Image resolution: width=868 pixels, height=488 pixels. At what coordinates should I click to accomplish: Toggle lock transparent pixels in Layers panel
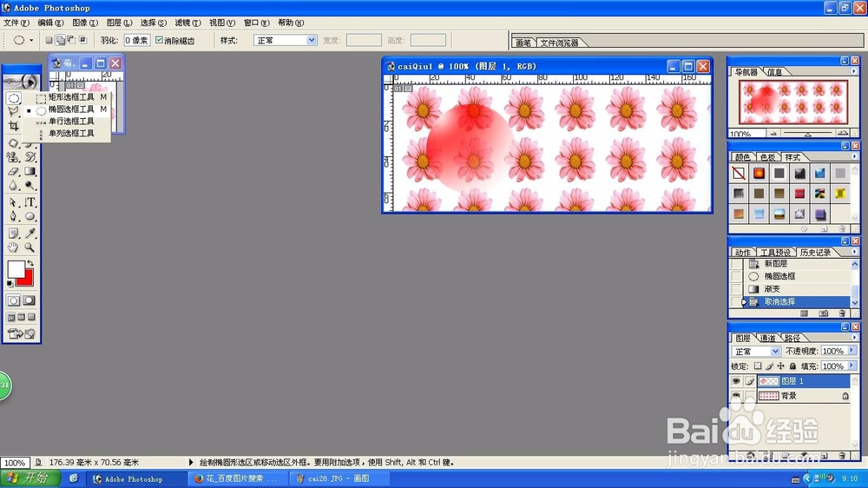758,366
